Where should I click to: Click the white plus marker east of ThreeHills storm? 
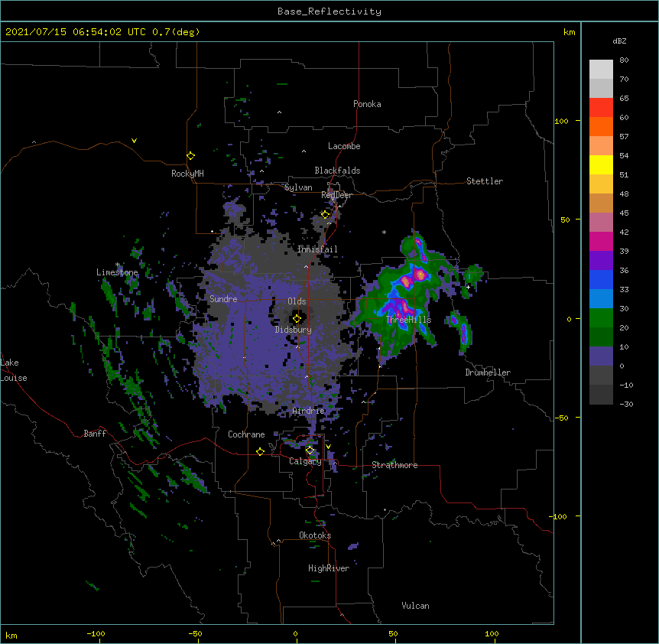coord(468,287)
